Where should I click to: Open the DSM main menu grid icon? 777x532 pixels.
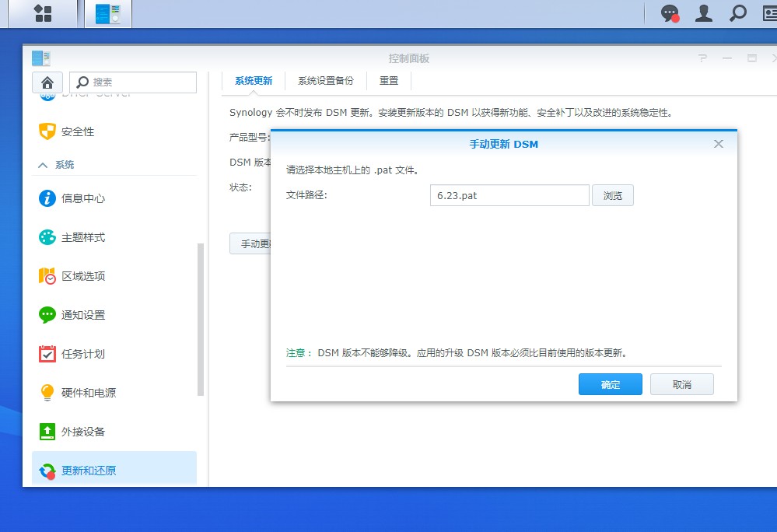click(43, 13)
